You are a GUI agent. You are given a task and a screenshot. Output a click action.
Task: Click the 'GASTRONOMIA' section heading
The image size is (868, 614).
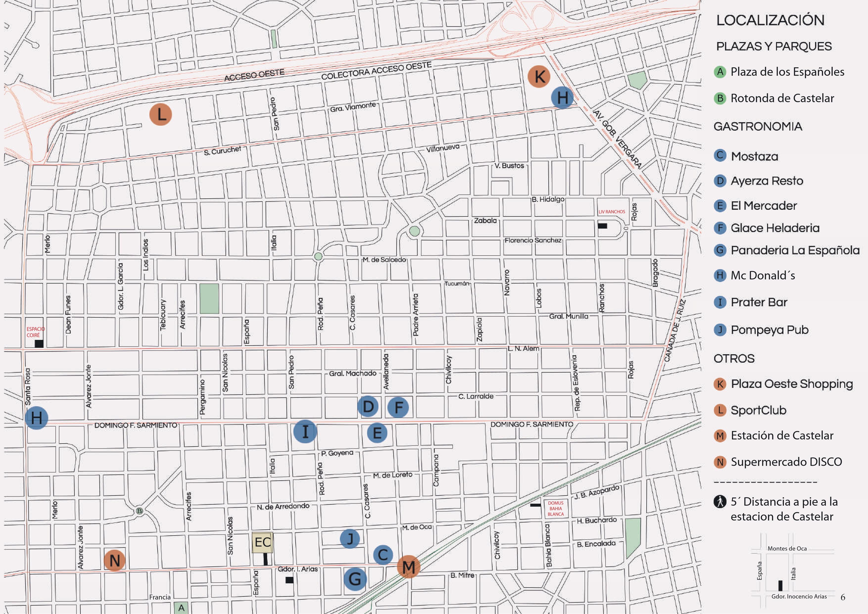click(x=758, y=126)
